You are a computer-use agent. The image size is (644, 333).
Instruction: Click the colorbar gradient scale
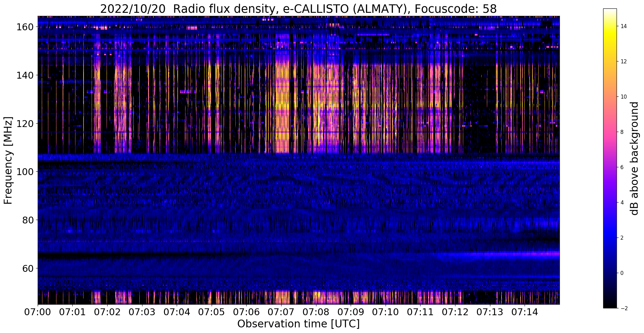pyautogui.click(x=610, y=158)
